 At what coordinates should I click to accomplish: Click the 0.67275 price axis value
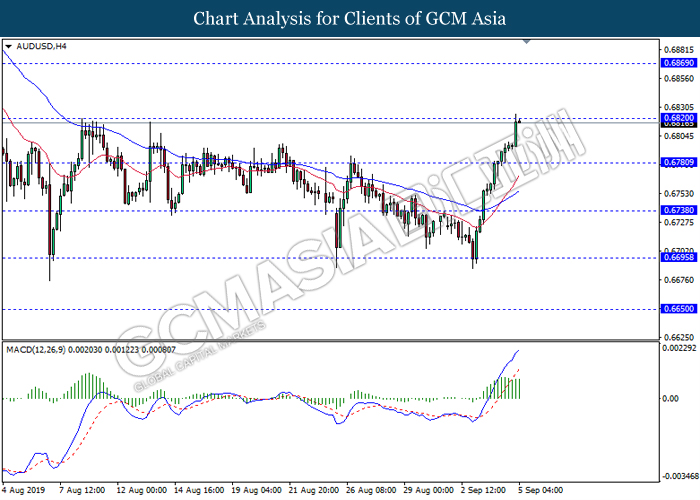click(679, 222)
